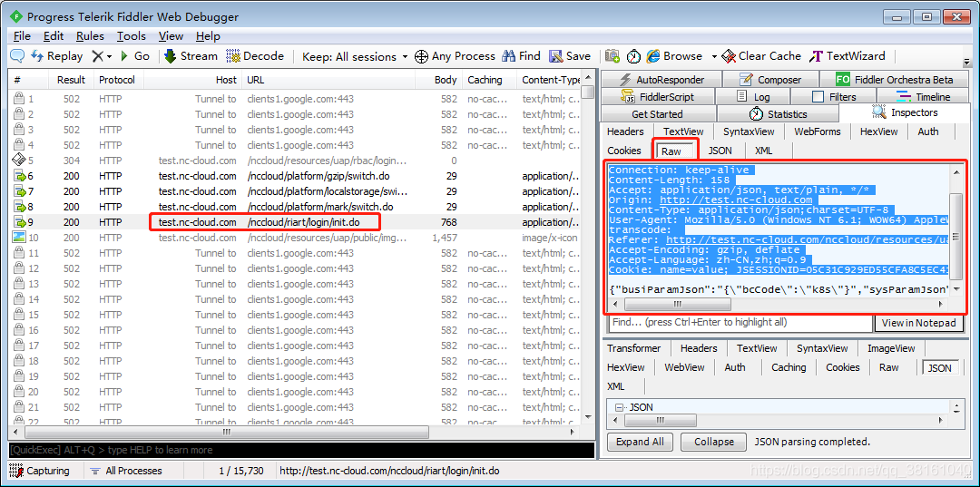
Task: Open the Filters tab
Action: (834, 97)
